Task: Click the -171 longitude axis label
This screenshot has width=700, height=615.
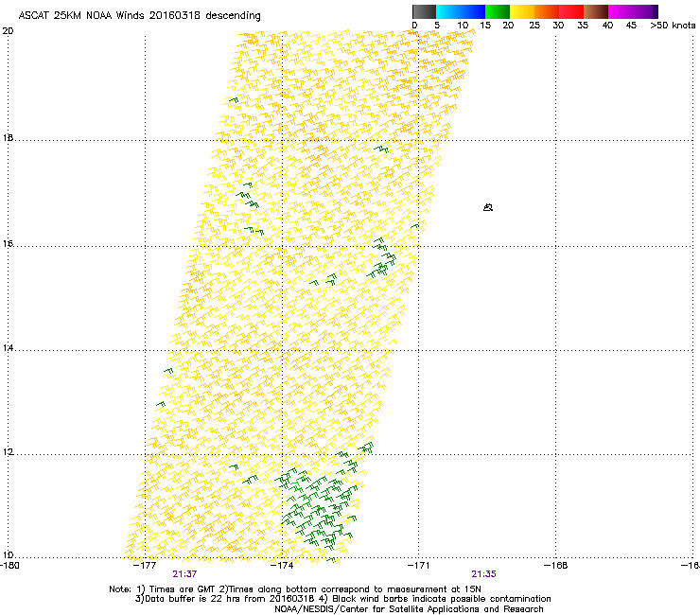Action: point(418,566)
